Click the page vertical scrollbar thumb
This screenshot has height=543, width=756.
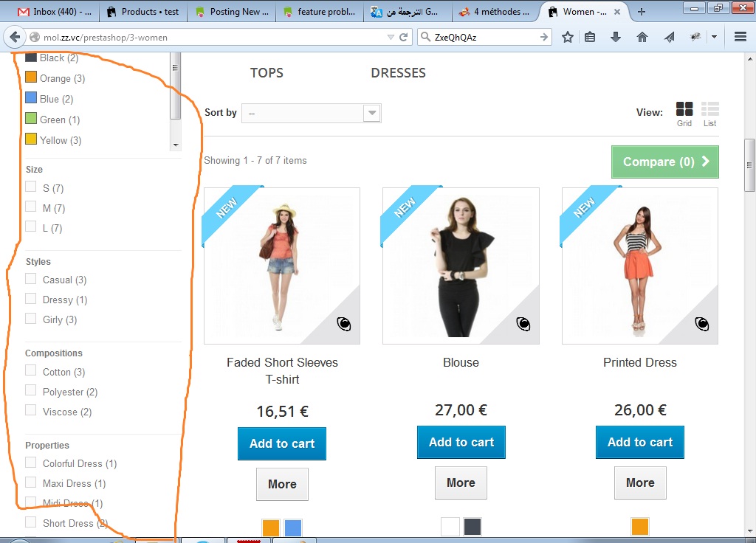click(749, 165)
